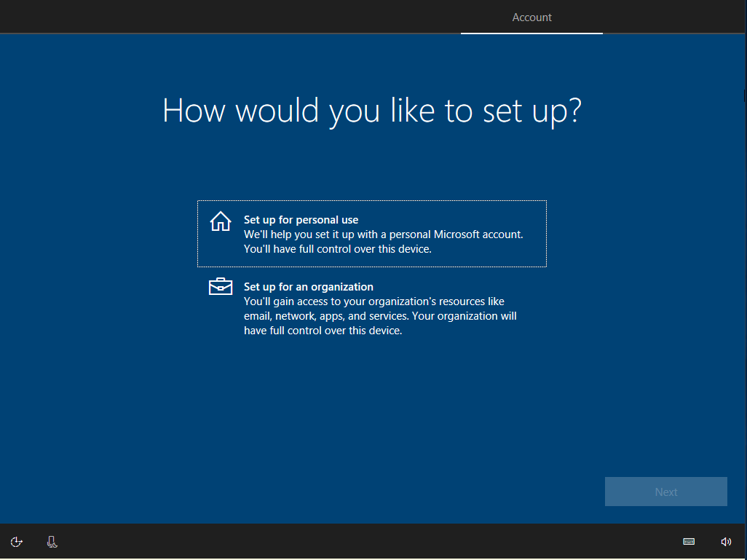The height and width of the screenshot is (560, 747).
Task: Click the briefcase icon for organization setup
Action: click(x=221, y=286)
